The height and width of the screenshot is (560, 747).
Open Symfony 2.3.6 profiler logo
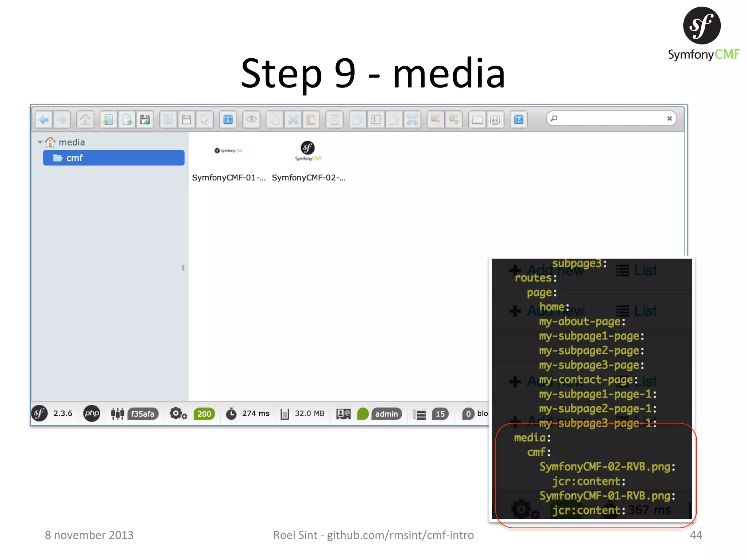click(x=39, y=413)
